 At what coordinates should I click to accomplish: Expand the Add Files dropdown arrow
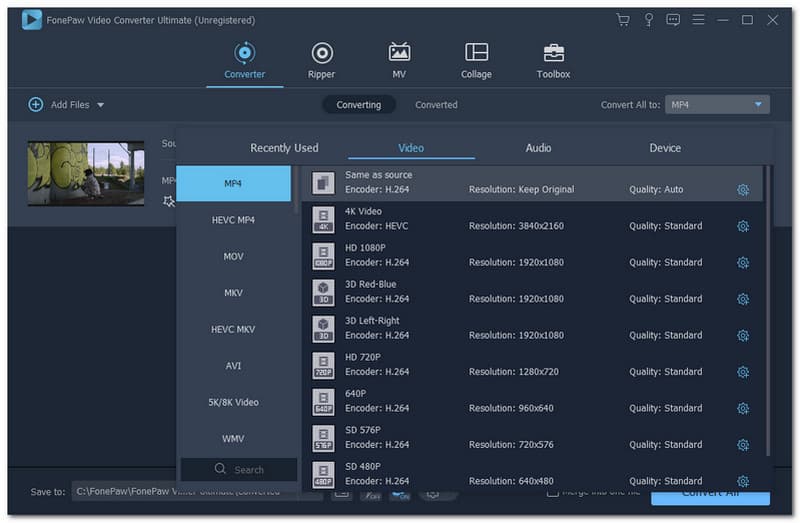click(x=101, y=105)
